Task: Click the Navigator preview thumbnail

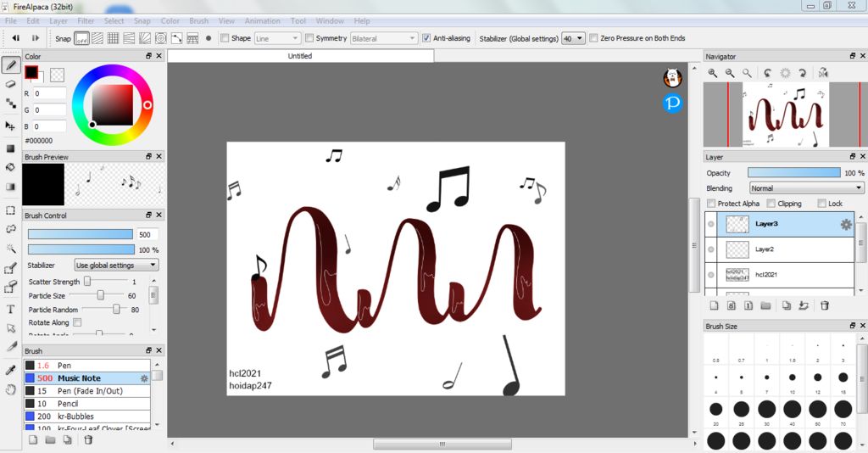Action: click(786, 115)
